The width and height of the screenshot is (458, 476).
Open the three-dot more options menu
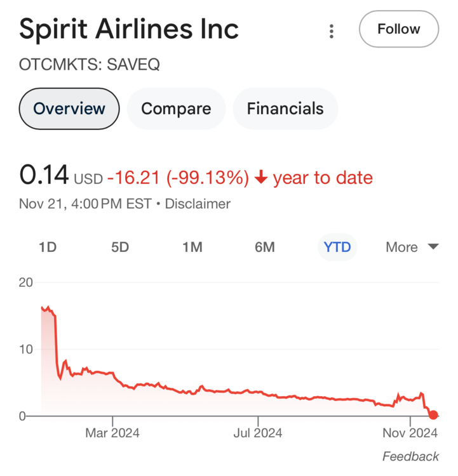pos(331,30)
